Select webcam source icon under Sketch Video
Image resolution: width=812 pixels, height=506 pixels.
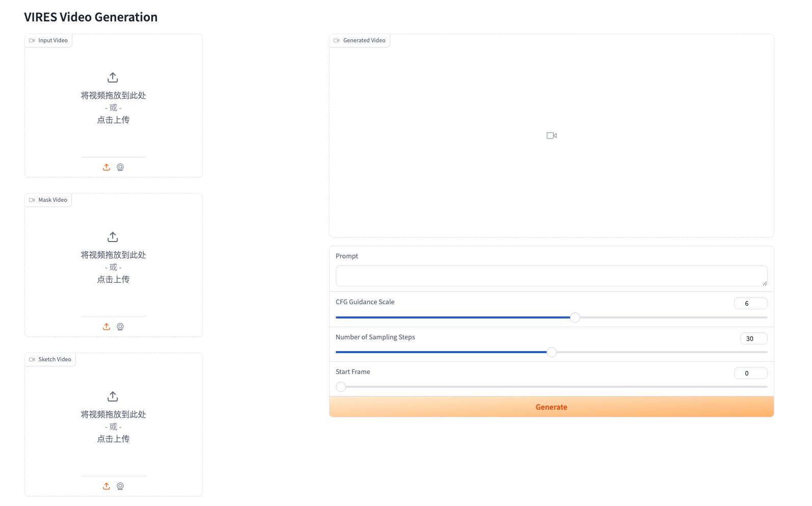(120, 486)
